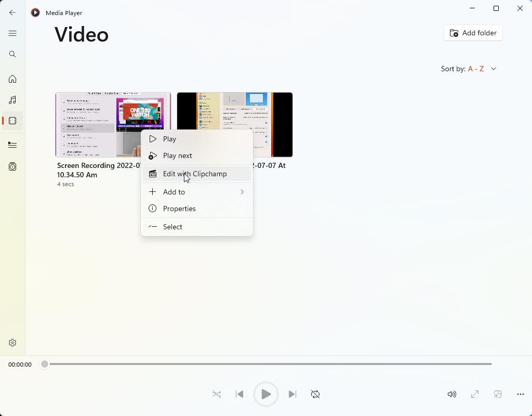Choose Play in context menu
Screen dimensions: 532x416
[x=197, y=139]
